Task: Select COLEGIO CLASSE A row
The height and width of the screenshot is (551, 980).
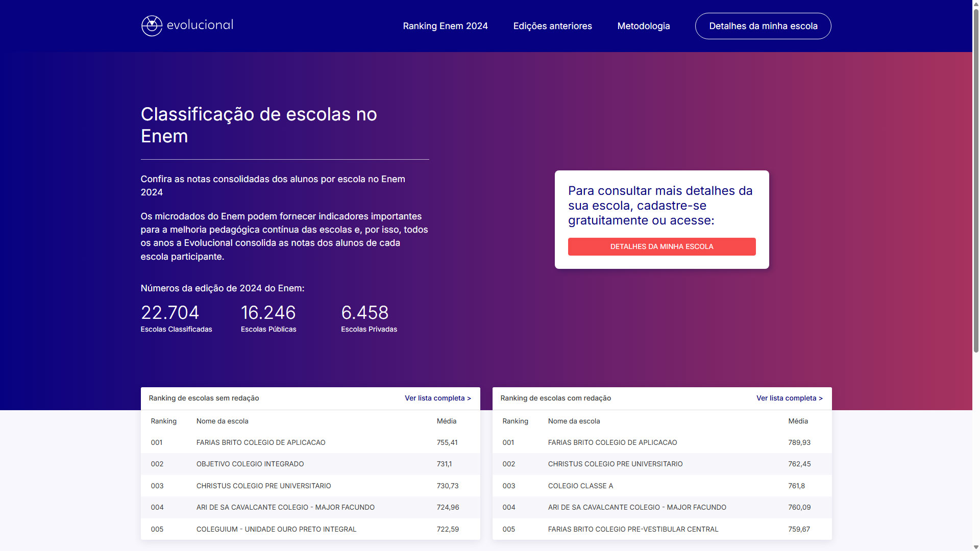Action: pos(661,486)
